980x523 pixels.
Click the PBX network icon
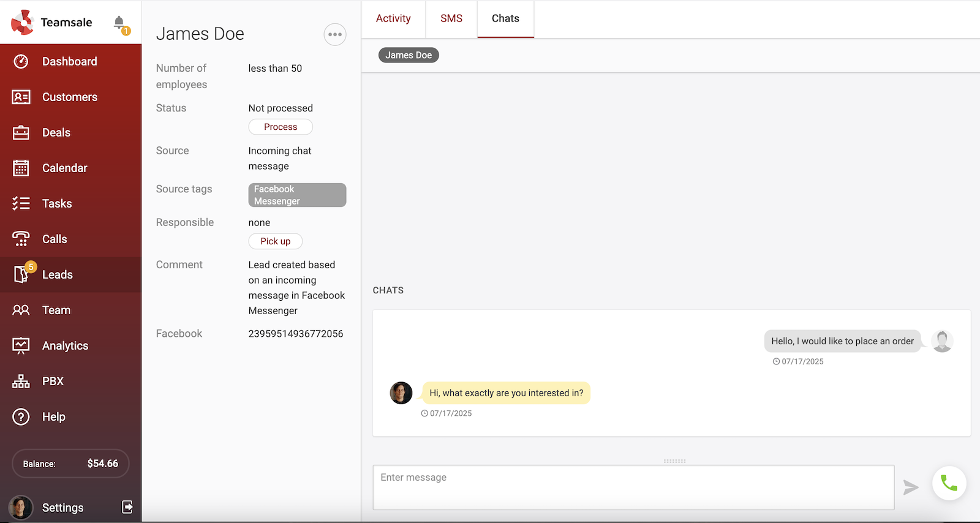coord(21,381)
